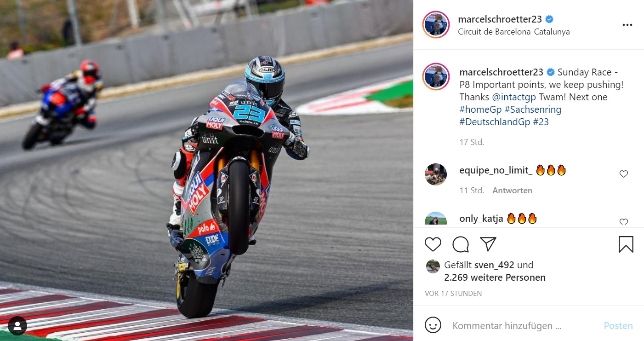Share the post via paper plane icon
This screenshot has width=644, height=341.
click(x=488, y=244)
